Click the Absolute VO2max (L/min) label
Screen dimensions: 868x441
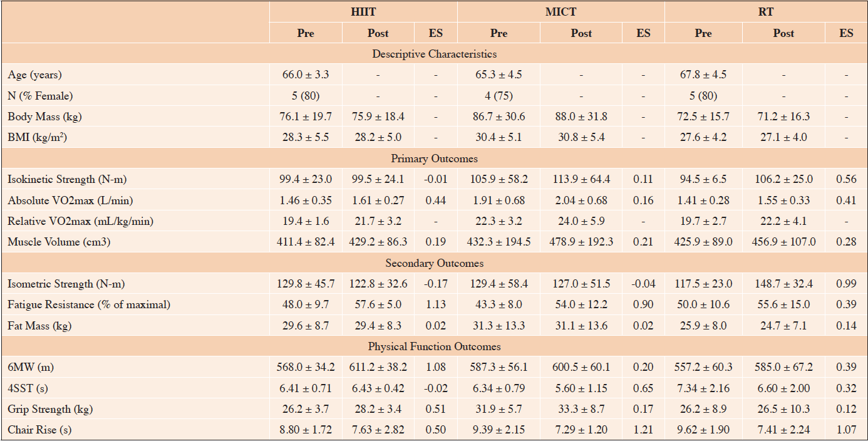[69, 200]
